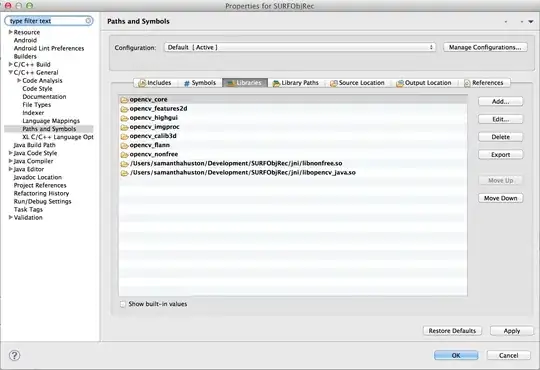Open the help question mark icon
Viewport: 540px width, 370px height.
click(14, 355)
